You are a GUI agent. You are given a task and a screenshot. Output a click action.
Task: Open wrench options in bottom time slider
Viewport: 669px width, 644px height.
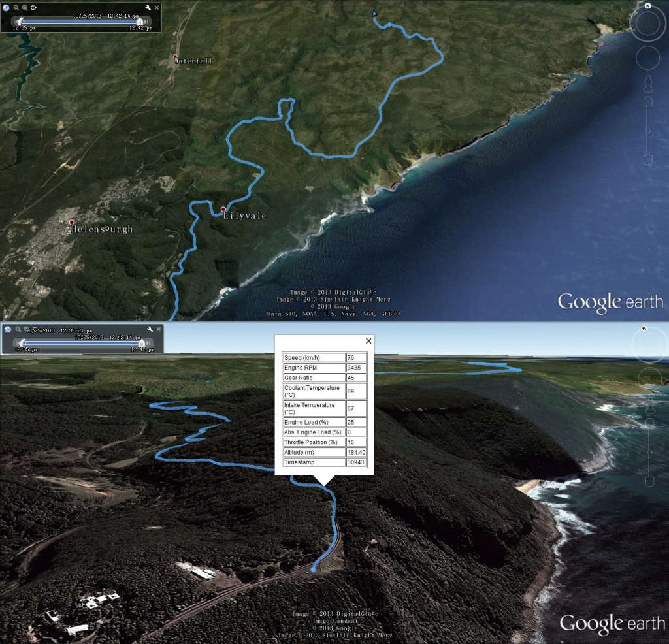(x=150, y=329)
